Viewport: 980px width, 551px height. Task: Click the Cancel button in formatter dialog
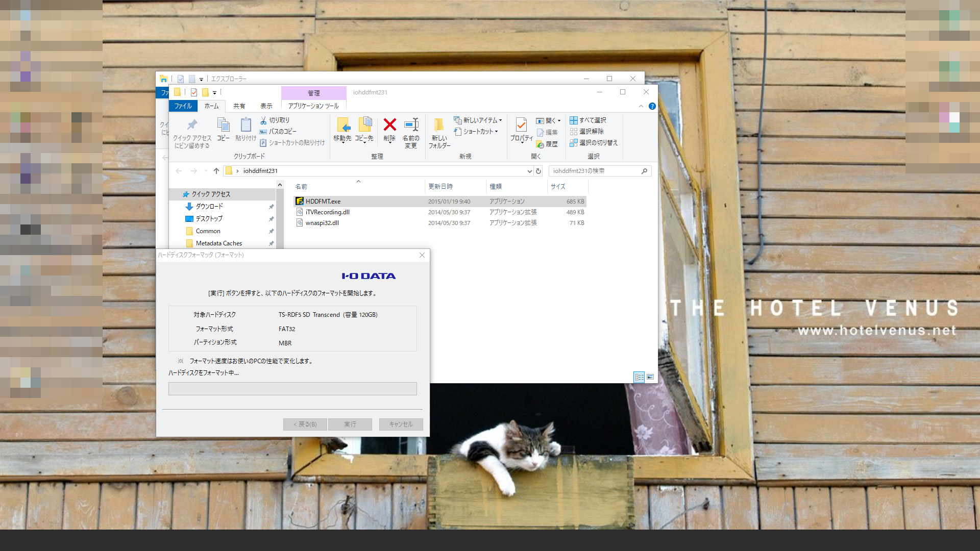pyautogui.click(x=401, y=424)
